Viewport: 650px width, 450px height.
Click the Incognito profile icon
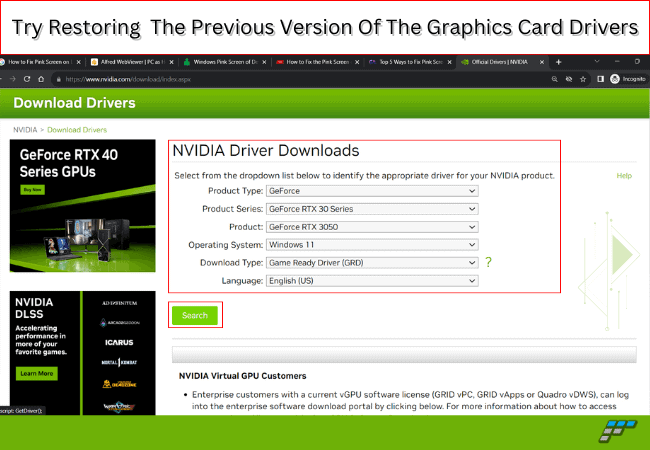628,79
